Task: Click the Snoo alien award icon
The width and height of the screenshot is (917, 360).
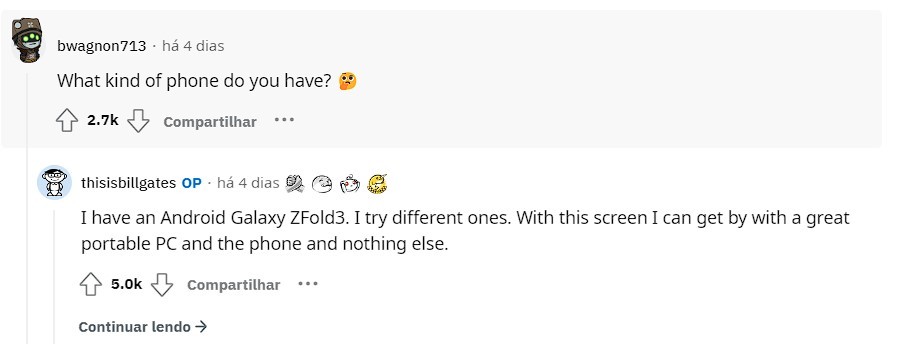Action: [x=350, y=184]
